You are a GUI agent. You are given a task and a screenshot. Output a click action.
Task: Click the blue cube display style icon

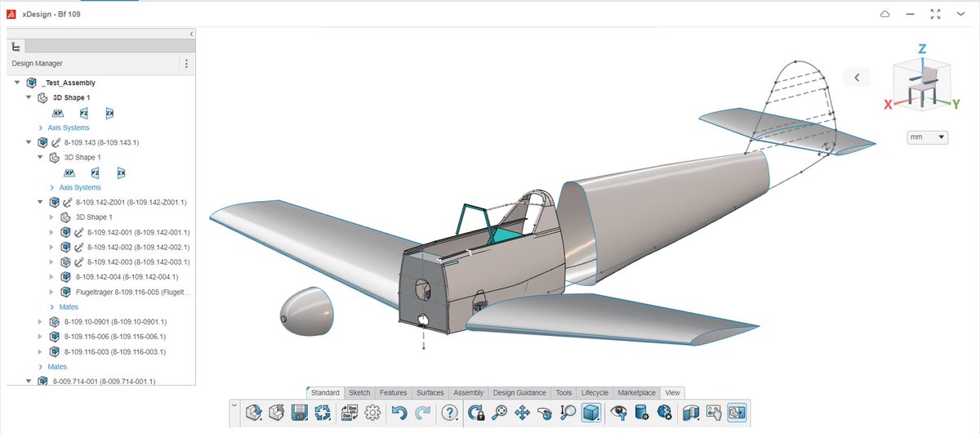(x=590, y=413)
